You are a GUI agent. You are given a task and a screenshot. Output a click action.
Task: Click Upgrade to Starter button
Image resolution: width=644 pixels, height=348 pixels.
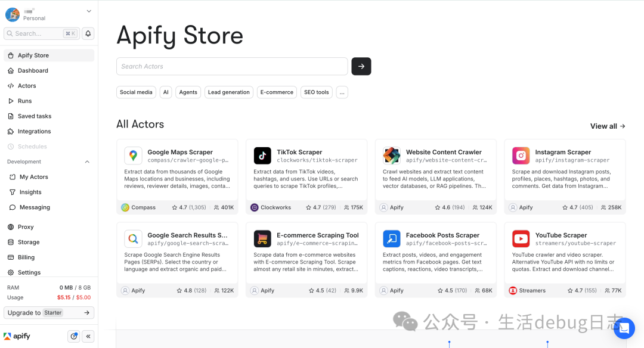click(49, 313)
